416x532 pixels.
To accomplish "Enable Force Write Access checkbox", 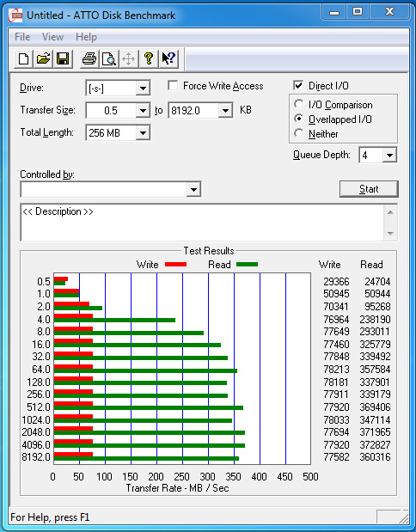I will (173, 85).
